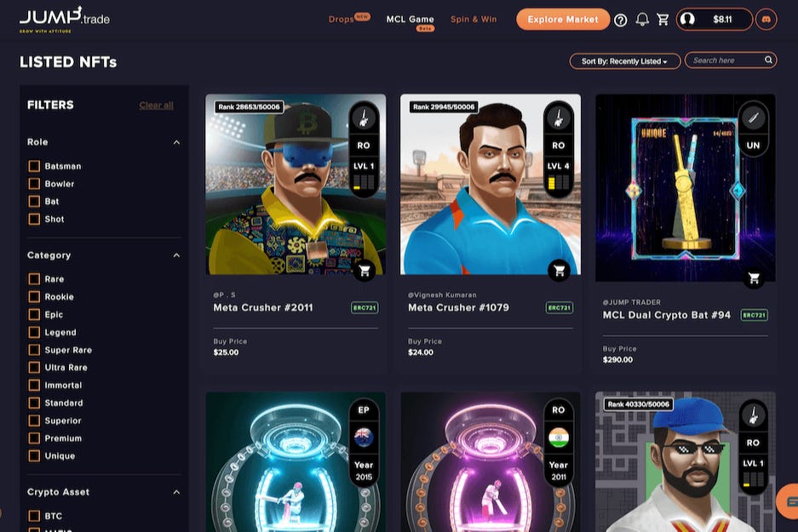Click the user avatar icon beside $8.11
The height and width of the screenshot is (532, 798).
pyautogui.click(x=687, y=20)
